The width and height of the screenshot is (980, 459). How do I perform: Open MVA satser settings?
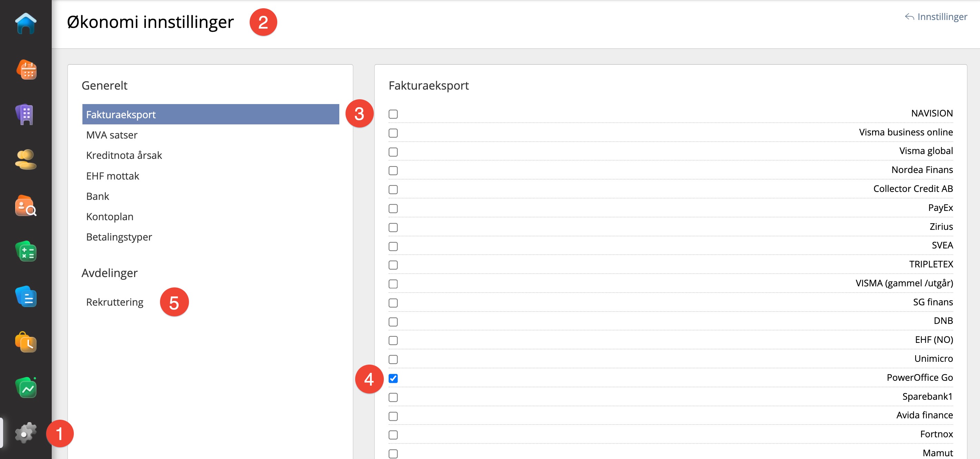point(111,135)
